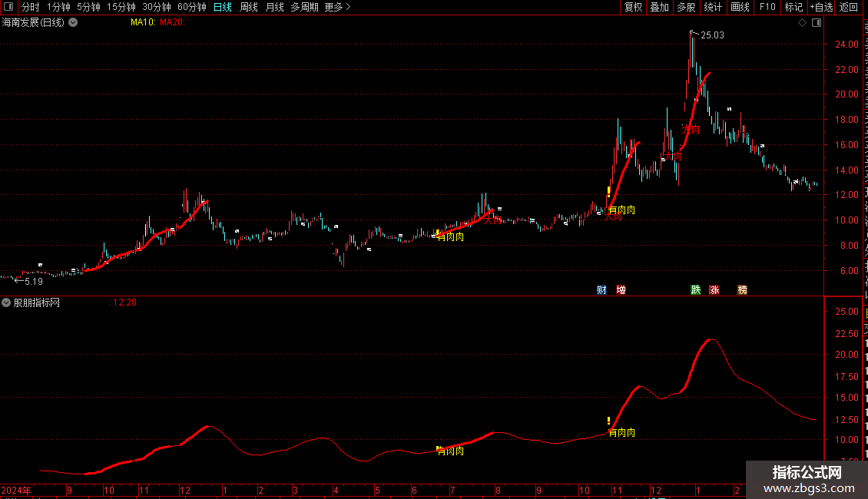Open the 复权 adjustment menu

pyautogui.click(x=633, y=7)
